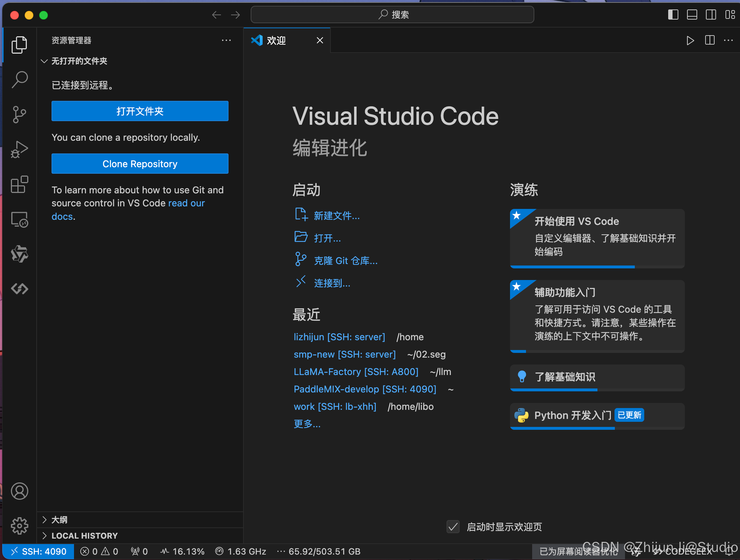Image resolution: width=740 pixels, height=560 pixels.
Task: Toggle 启动时显示欢迎页 checkbox
Action: (x=453, y=527)
